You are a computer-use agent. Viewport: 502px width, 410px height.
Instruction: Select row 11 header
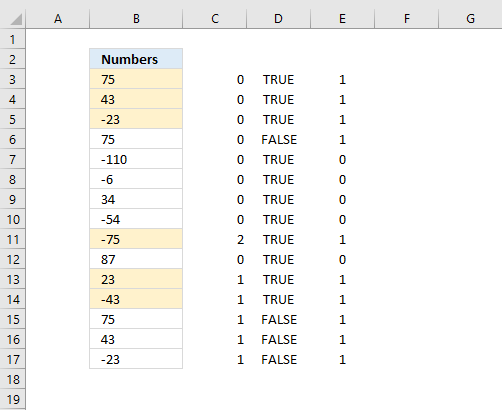point(13,239)
